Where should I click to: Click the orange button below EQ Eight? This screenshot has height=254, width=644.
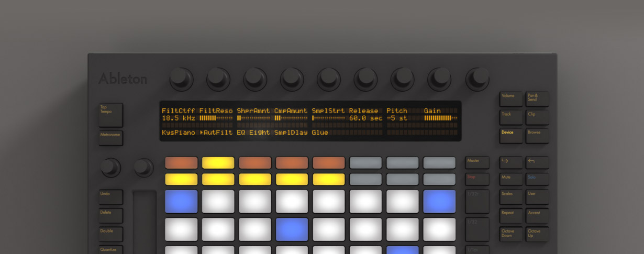255,163
